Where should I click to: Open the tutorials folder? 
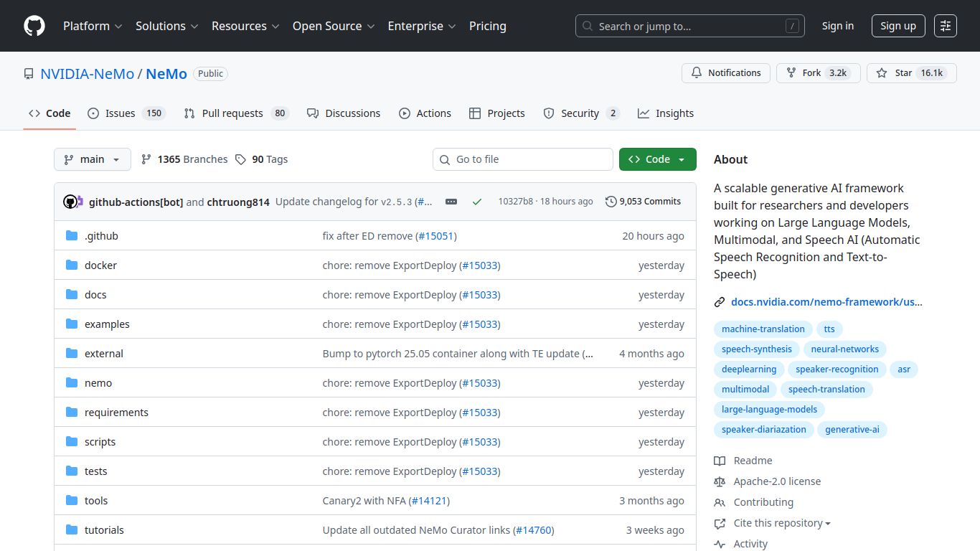[104, 530]
